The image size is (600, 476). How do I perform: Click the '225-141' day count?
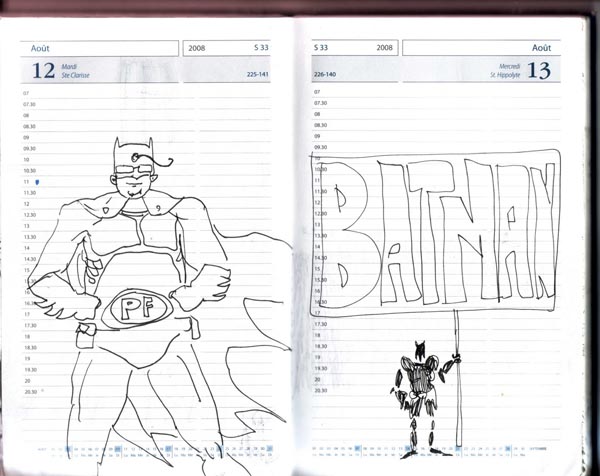pyautogui.click(x=258, y=74)
